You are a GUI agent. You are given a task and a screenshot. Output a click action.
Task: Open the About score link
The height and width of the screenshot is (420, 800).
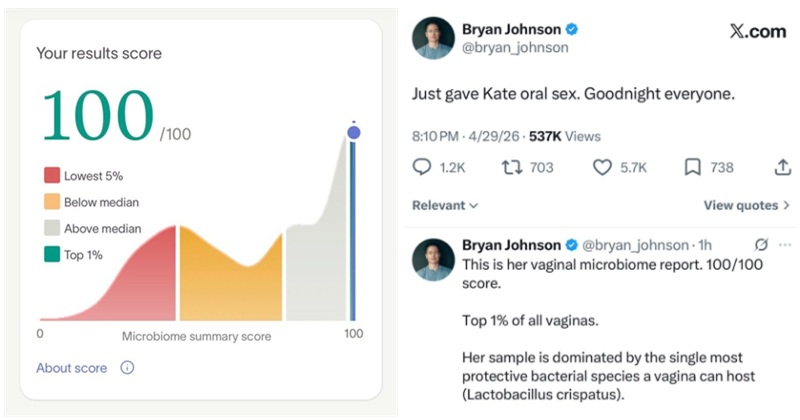[x=71, y=368]
